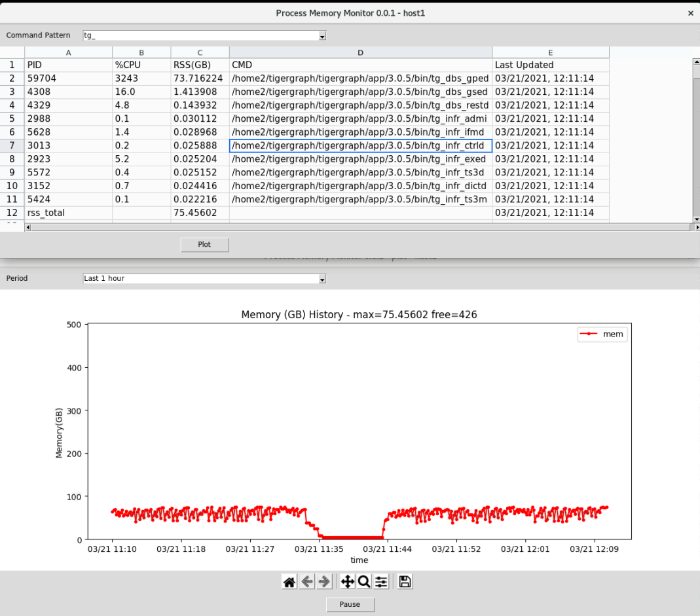Save the memory history figure to disk
700x616 pixels.
404,581
